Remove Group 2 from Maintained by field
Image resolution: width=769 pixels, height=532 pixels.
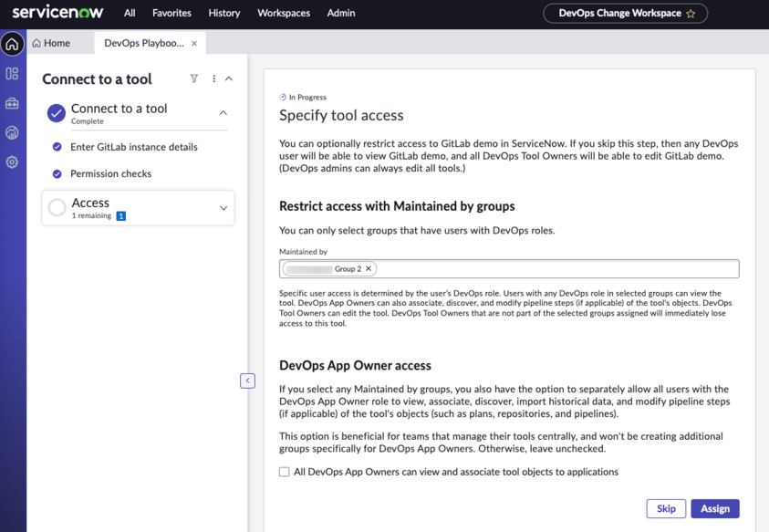coord(369,268)
